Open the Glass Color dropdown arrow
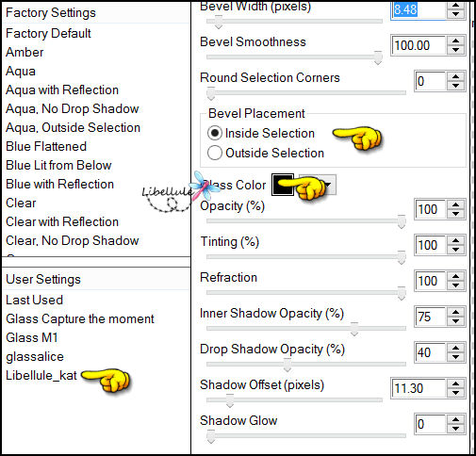The height and width of the screenshot is (456, 476). [328, 185]
